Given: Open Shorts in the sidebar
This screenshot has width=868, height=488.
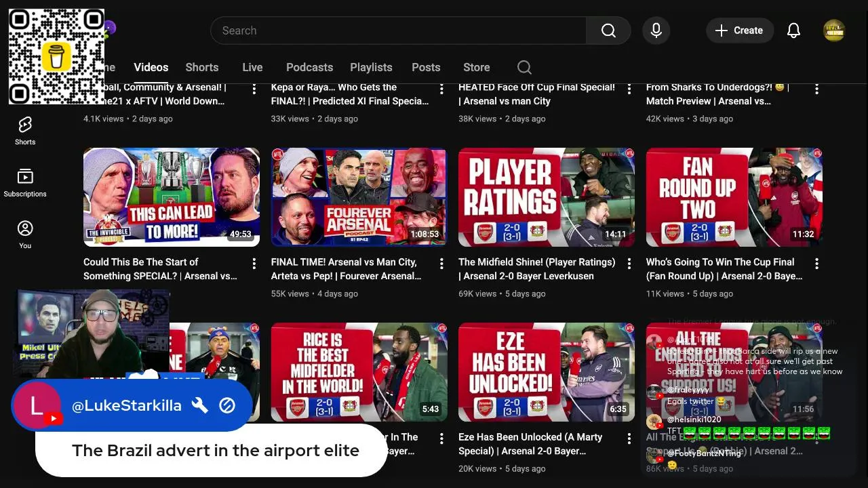Looking at the screenshot, I should [x=25, y=131].
